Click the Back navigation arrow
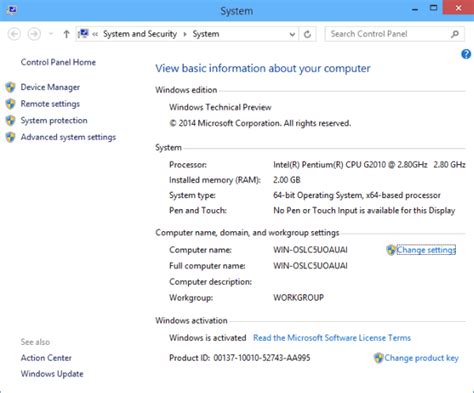Viewport: 474px width, 393px height. tap(14, 34)
